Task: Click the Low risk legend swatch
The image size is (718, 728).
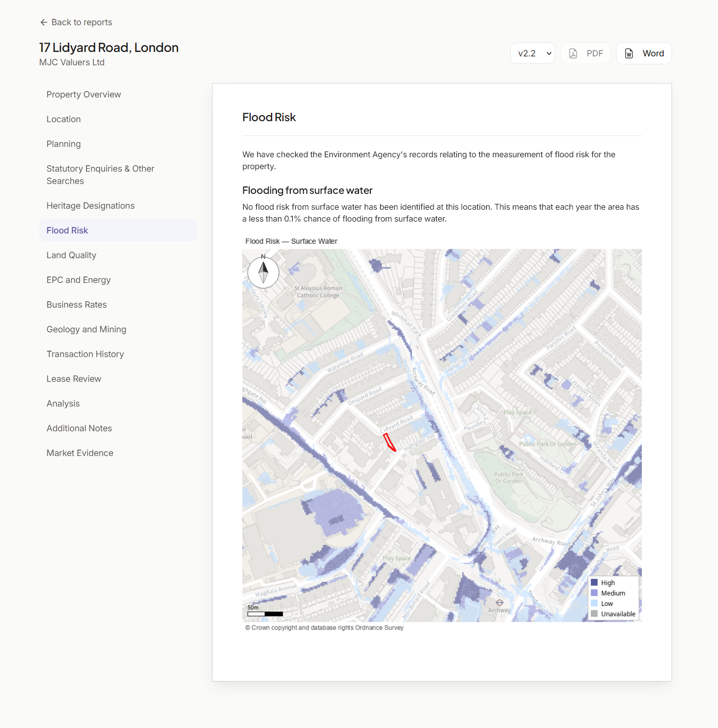Action: coord(594,603)
